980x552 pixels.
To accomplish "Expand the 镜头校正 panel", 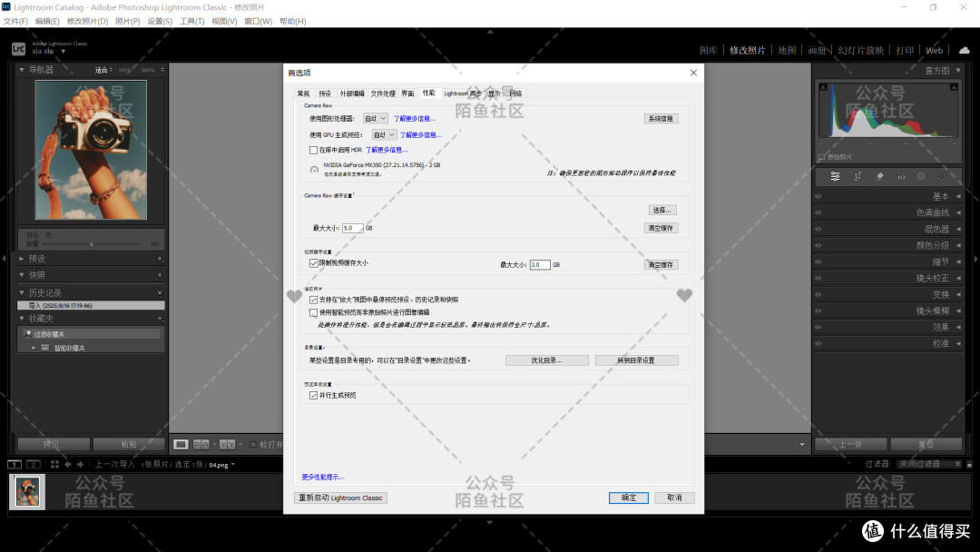I will coord(958,278).
